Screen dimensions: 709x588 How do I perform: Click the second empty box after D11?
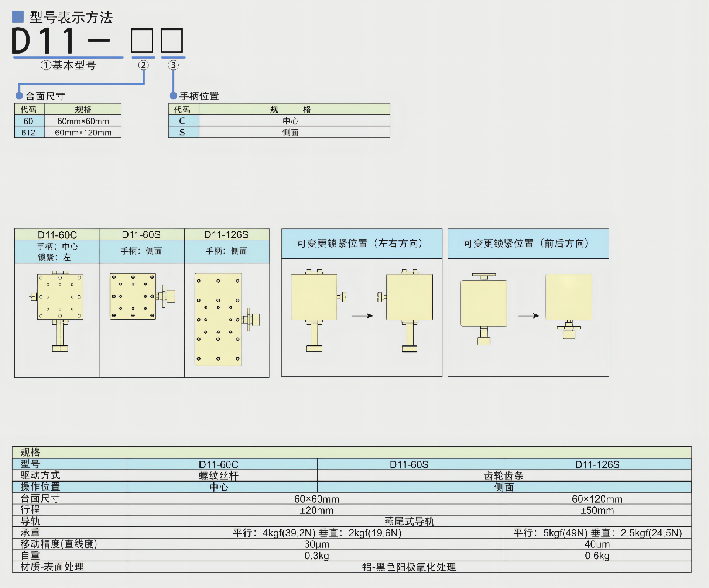click(x=172, y=41)
